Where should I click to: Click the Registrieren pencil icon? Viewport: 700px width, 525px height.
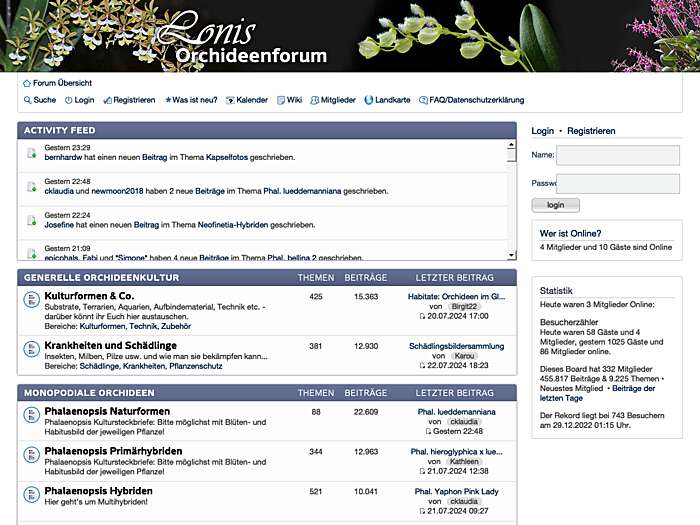[x=108, y=100]
